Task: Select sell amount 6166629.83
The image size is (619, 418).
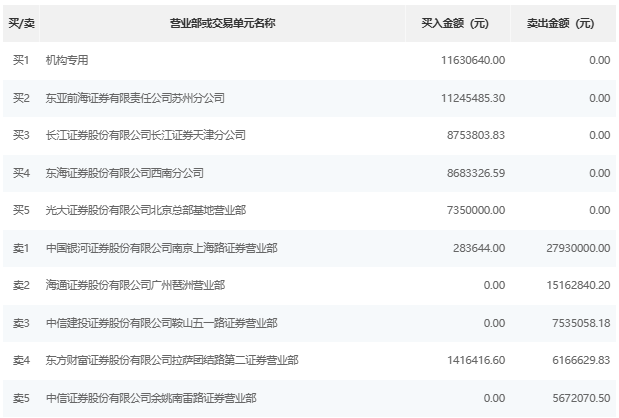Action: 581,360
